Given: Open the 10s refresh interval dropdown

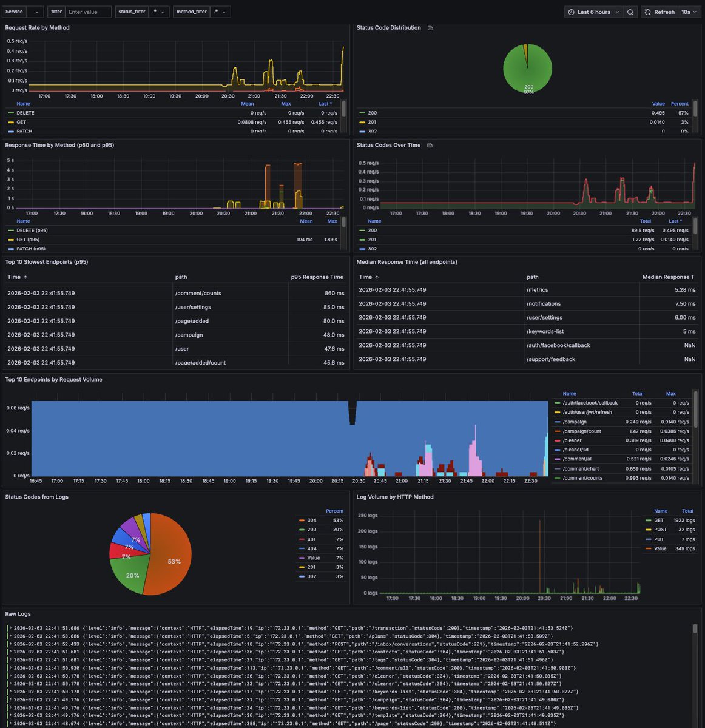Looking at the screenshot, I should (689, 12).
